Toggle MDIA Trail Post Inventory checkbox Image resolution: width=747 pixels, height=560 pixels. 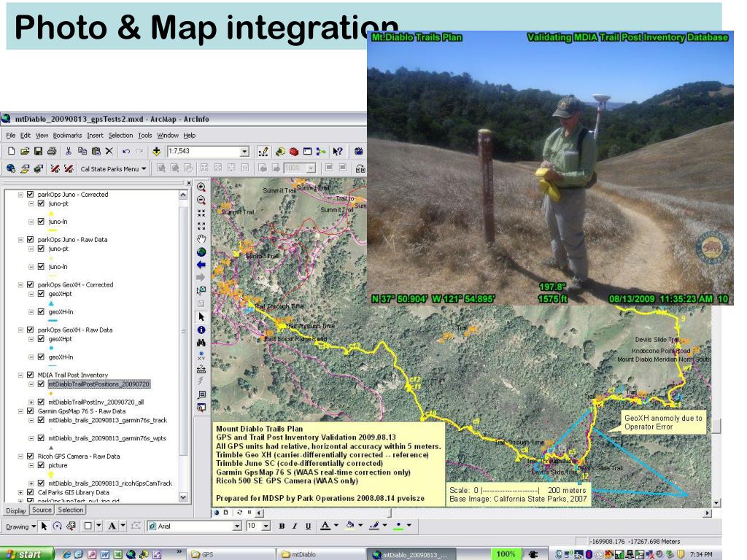(x=31, y=375)
